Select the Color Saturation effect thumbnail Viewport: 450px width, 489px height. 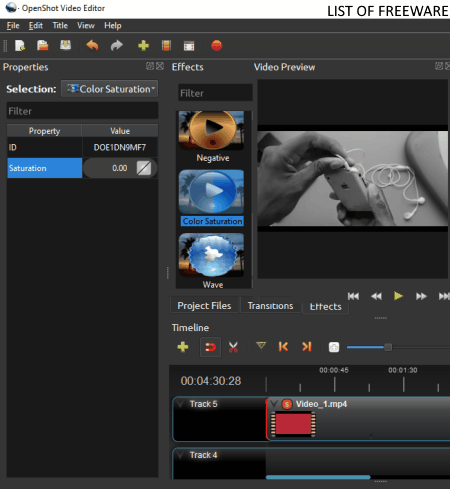[211, 192]
